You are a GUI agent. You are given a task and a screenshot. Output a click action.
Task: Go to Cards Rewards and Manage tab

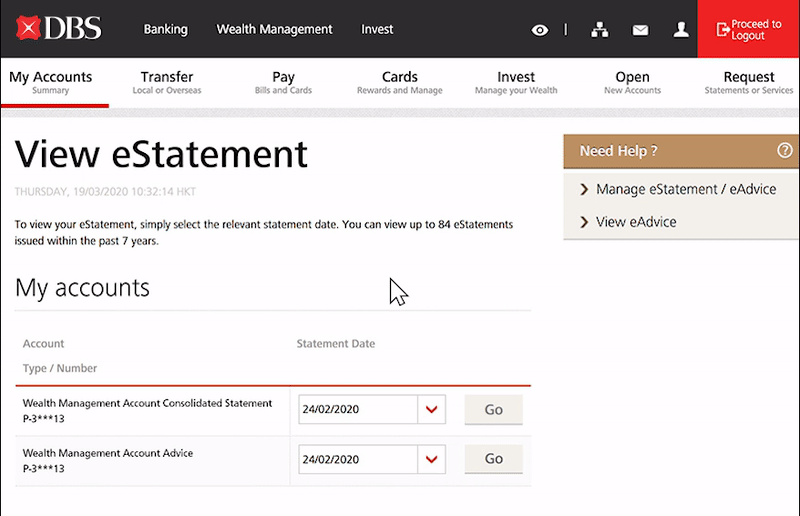tap(399, 82)
